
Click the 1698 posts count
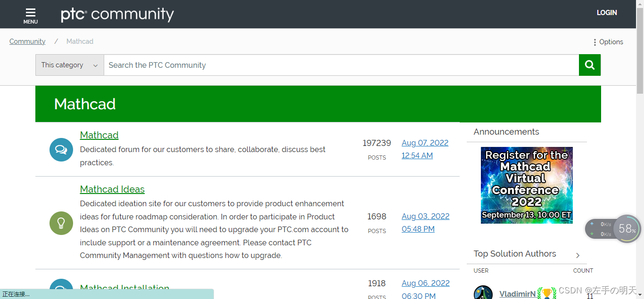click(377, 216)
